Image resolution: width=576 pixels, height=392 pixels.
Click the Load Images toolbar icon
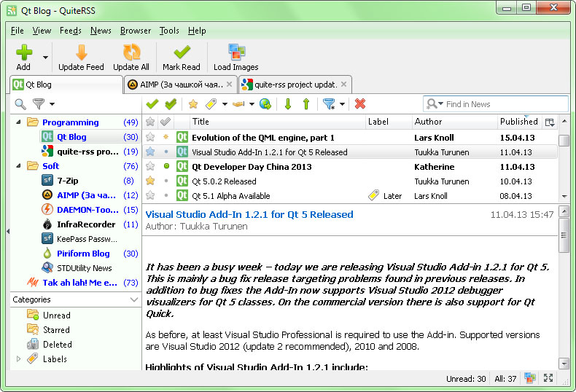click(x=236, y=57)
